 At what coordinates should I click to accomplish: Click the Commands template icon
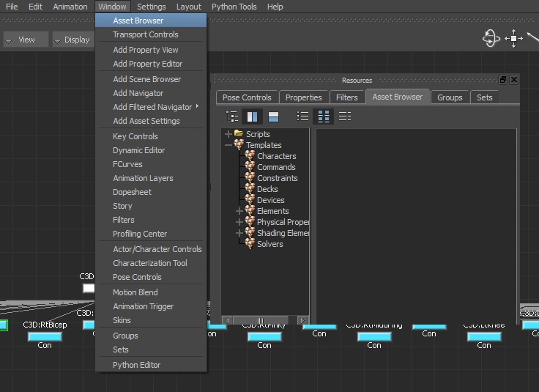tap(250, 167)
